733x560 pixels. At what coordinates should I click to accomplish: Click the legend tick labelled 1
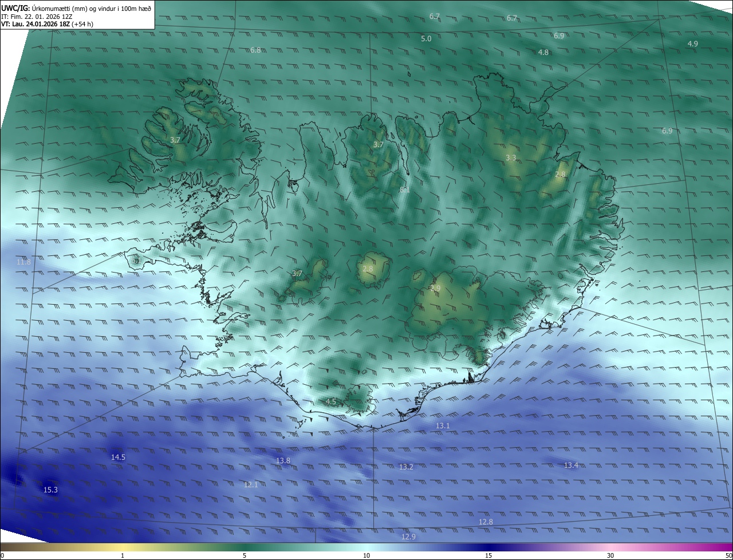[123, 556]
